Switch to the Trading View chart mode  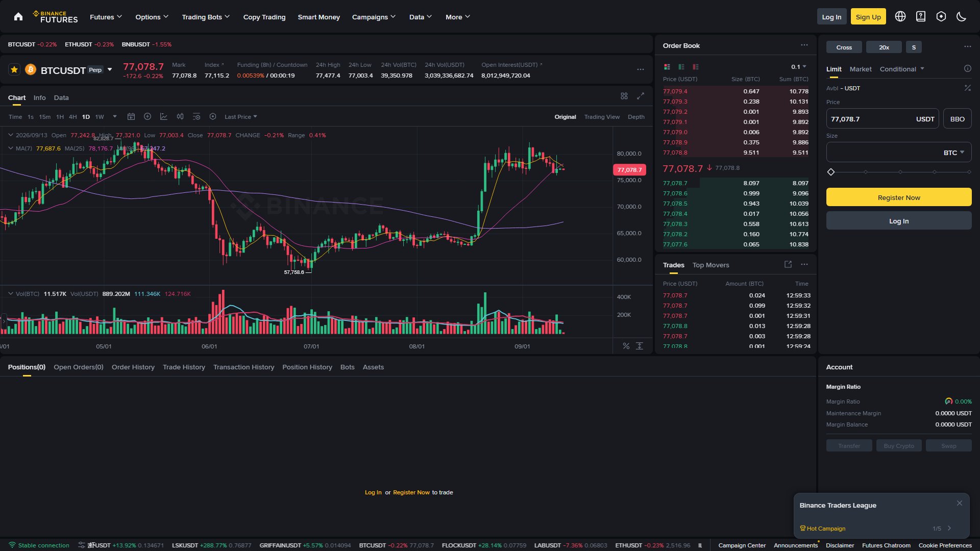click(602, 117)
